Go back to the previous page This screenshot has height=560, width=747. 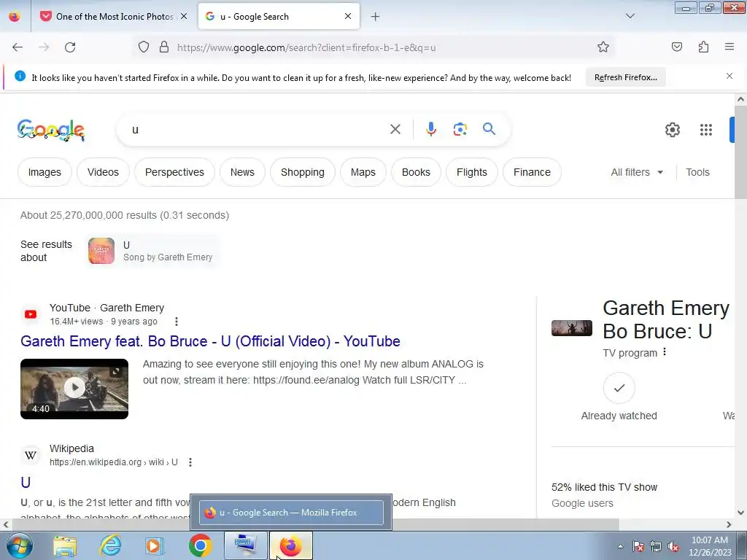[18, 47]
